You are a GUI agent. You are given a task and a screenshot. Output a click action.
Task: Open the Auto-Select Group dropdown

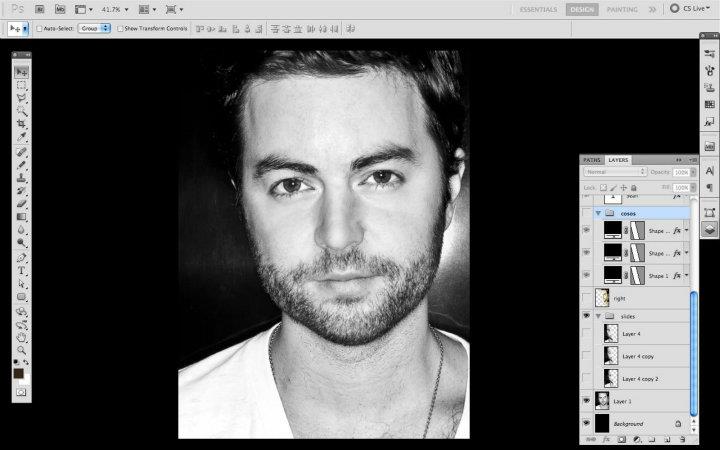94,28
